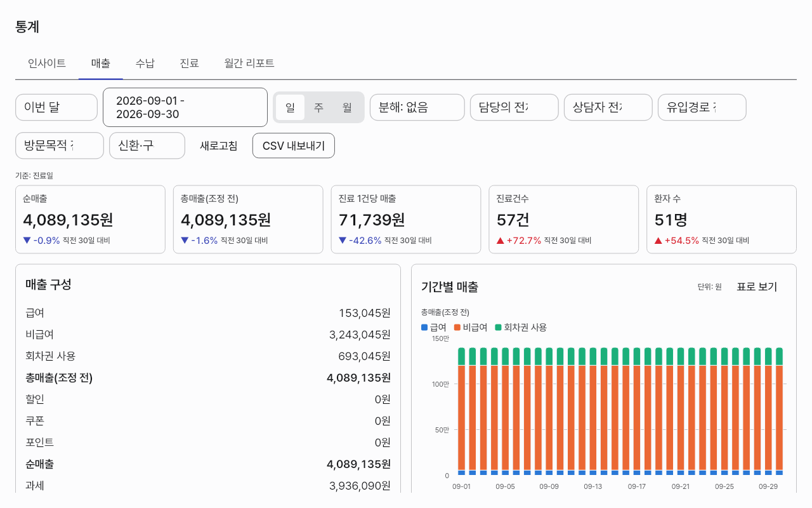
Task: Click the 단위: 원 unit label
Action: coord(710,287)
